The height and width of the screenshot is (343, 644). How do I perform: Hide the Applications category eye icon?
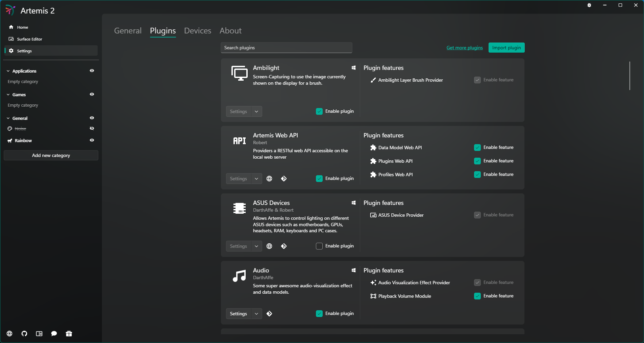pos(92,71)
